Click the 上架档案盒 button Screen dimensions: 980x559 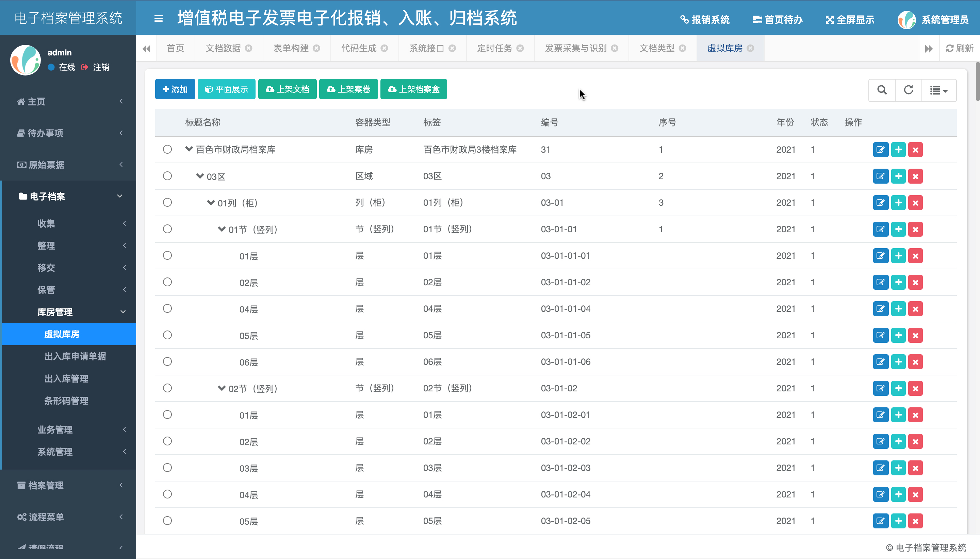pyautogui.click(x=414, y=89)
